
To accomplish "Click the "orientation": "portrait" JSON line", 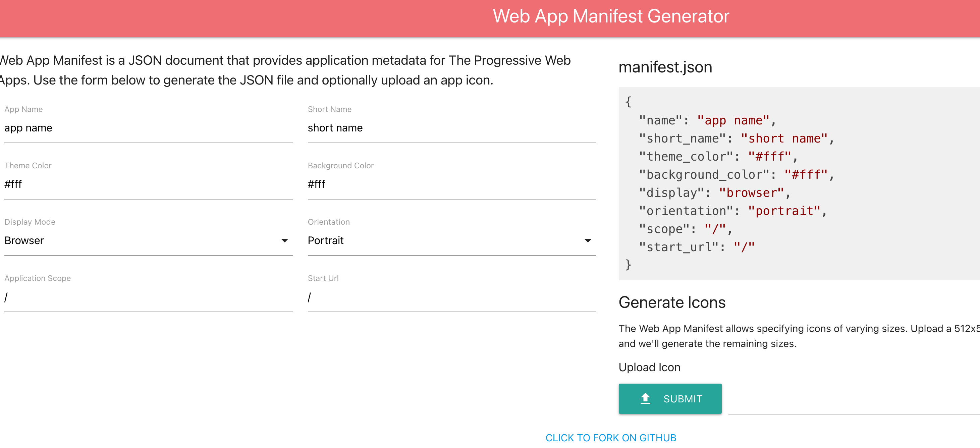I will [732, 211].
